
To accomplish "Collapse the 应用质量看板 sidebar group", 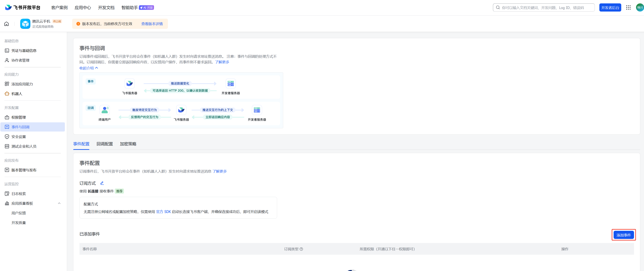I will (x=59, y=203).
